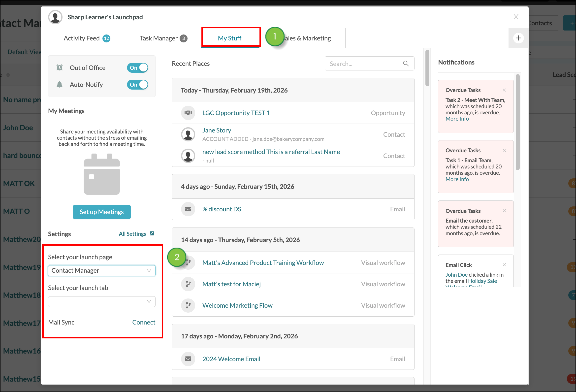Dismiss the Email Click notification
The height and width of the screenshot is (392, 576).
coord(504,265)
